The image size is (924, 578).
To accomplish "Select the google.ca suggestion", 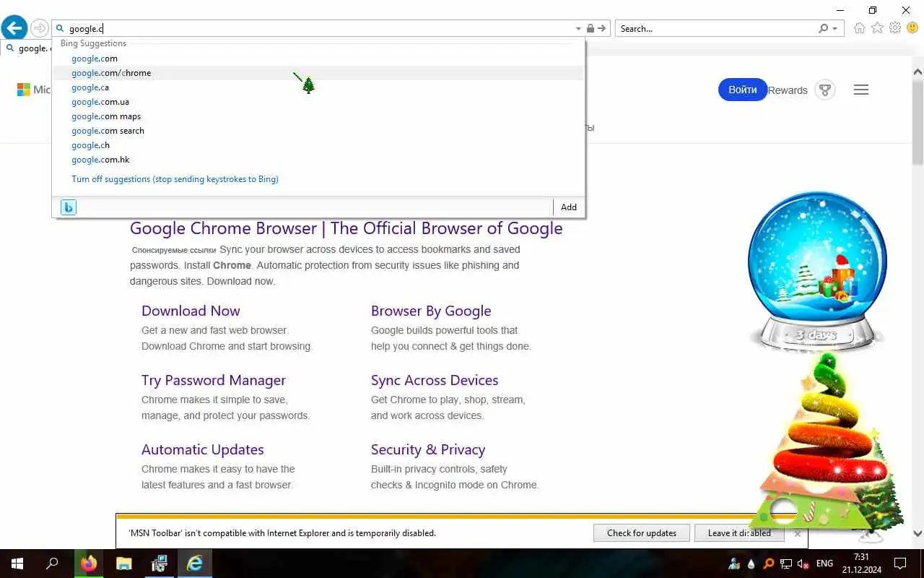I will click(318, 87).
